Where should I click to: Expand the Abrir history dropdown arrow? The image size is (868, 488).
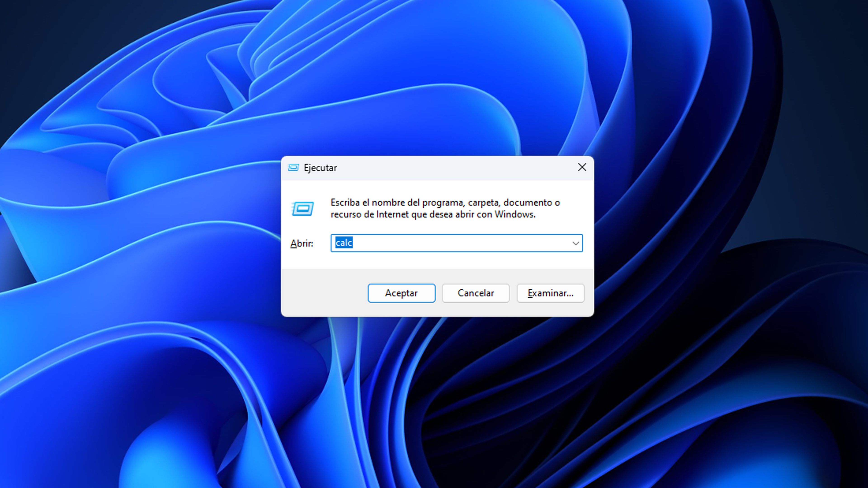click(x=576, y=243)
